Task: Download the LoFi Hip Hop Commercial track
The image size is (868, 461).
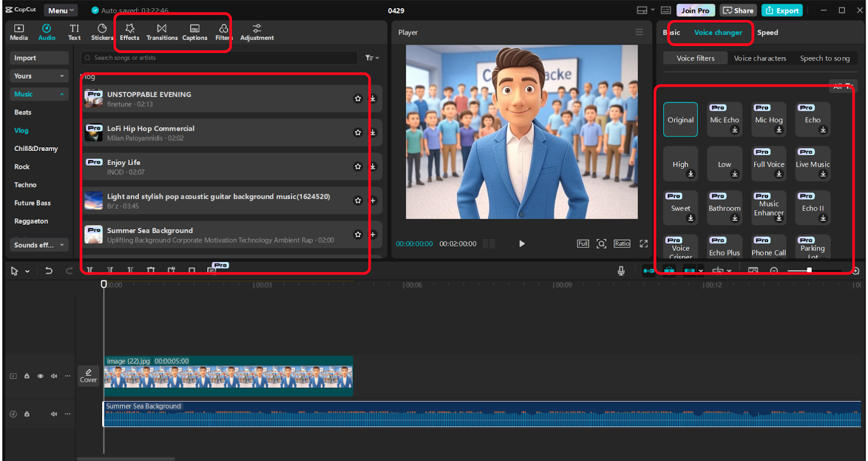Action: click(x=373, y=132)
